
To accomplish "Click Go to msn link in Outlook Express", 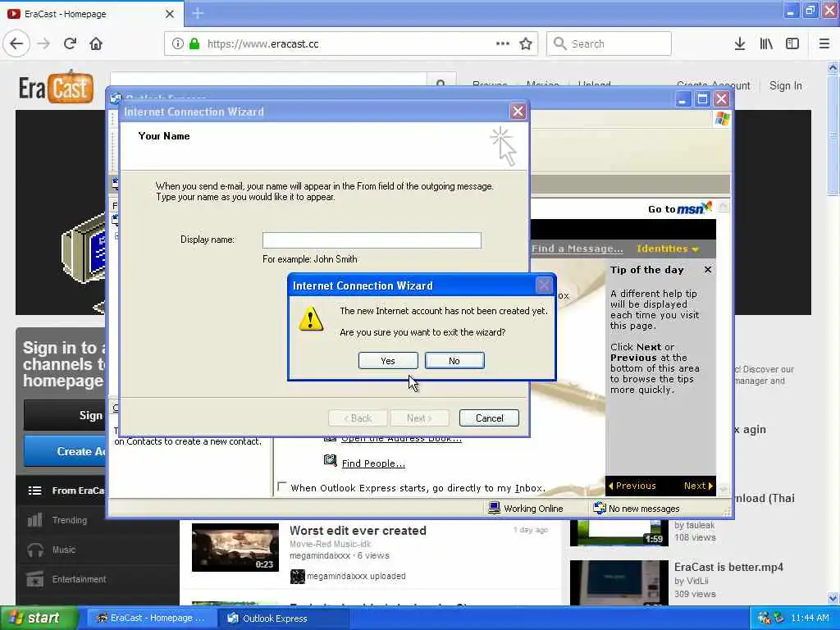I will [x=680, y=208].
